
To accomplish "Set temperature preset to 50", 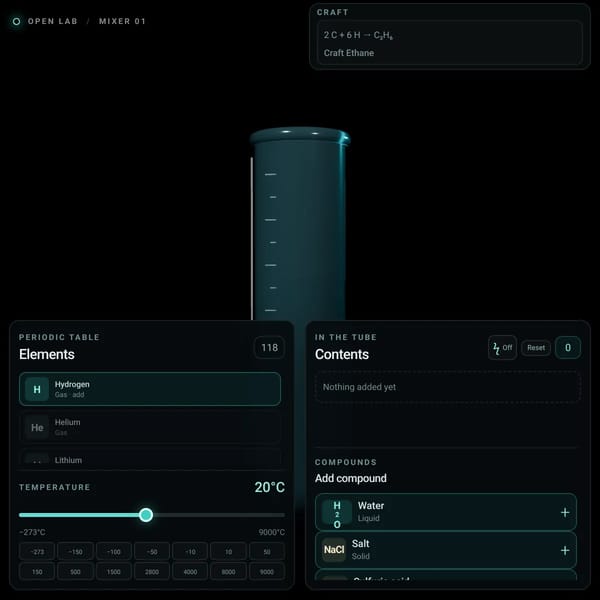I will tap(267, 551).
